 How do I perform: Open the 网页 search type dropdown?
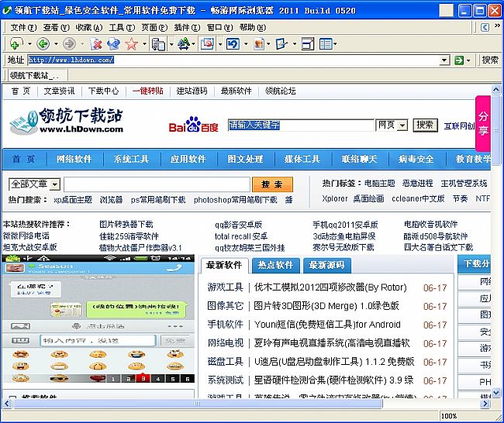(402, 125)
